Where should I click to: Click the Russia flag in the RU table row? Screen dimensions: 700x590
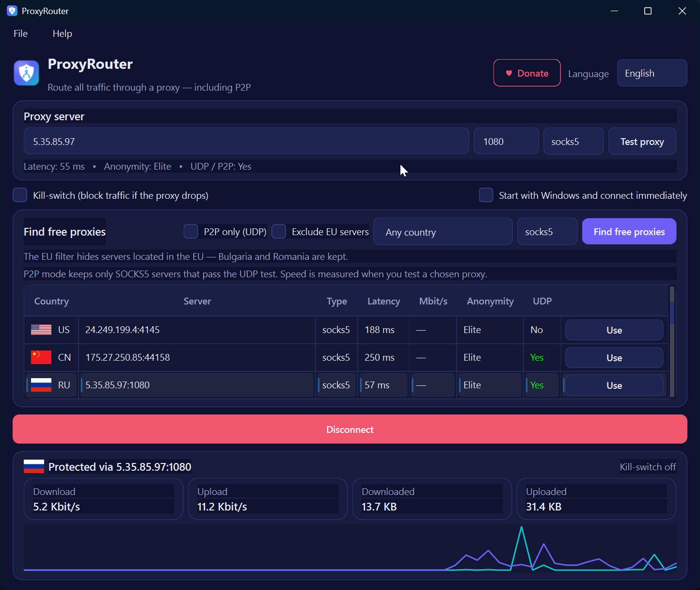point(41,385)
